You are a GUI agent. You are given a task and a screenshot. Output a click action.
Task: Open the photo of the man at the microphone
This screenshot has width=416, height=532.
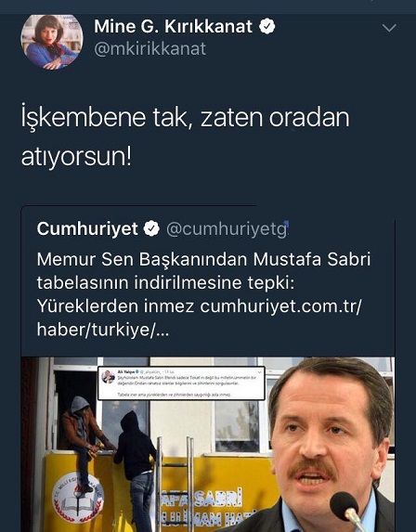coord(331,445)
